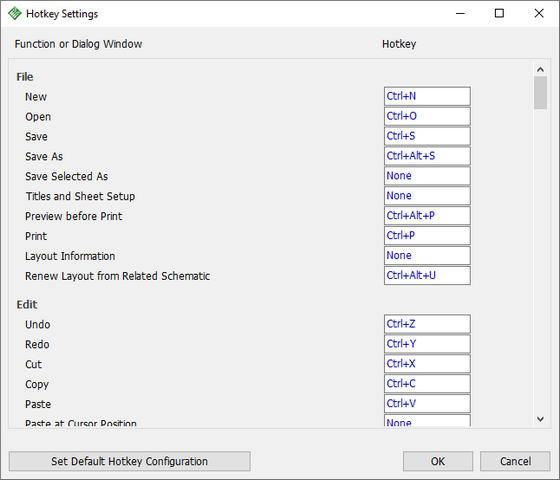Click the New function label
Viewport: 560px width, 480px height.
coord(36,97)
